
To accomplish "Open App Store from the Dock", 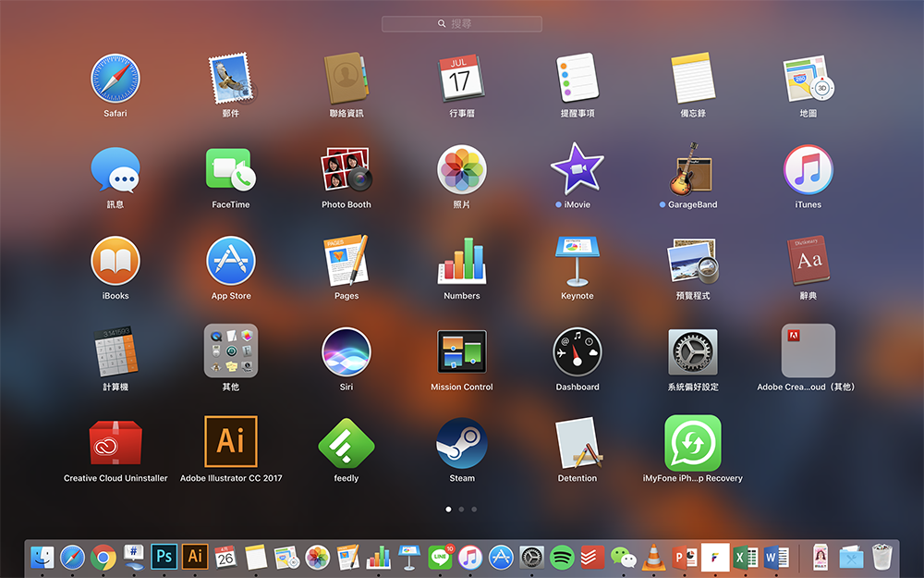I will pyautogui.click(x=501, y=558).
